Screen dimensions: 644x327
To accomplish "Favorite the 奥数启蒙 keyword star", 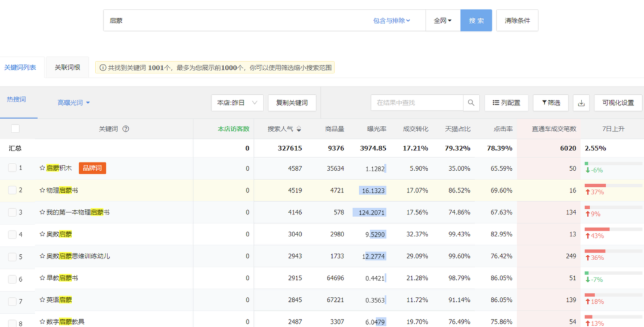I will [42, 235].
